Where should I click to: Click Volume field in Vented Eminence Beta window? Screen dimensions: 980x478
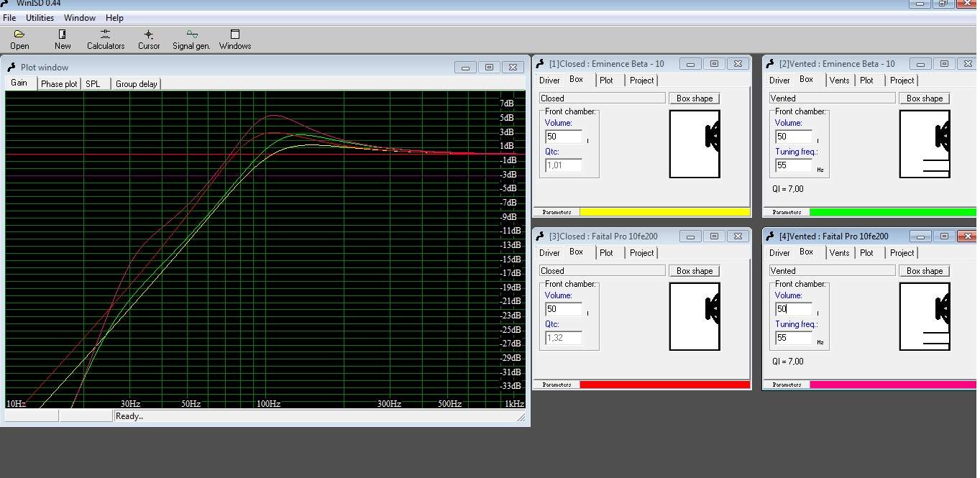[794, 137]
